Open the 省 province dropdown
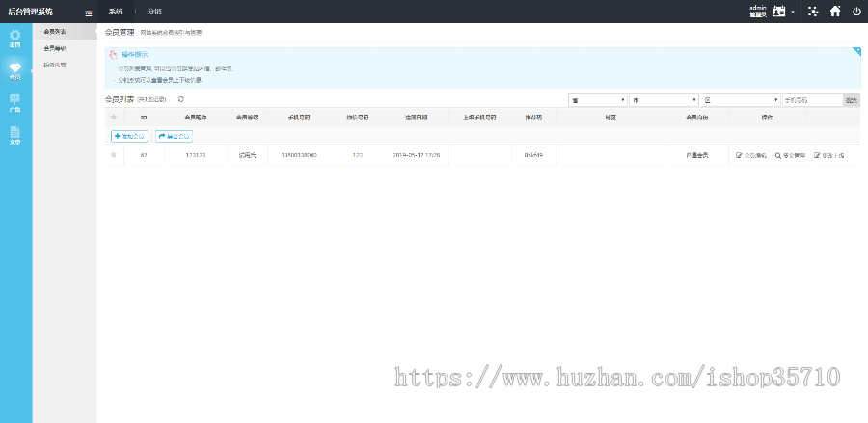The width and height of the screenshot is (868, 423). click(x=598, y=100)
